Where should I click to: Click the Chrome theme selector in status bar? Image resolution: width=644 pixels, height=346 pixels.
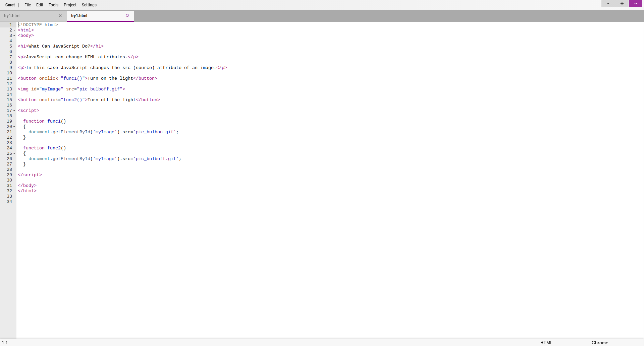click(x=600, y=343)
